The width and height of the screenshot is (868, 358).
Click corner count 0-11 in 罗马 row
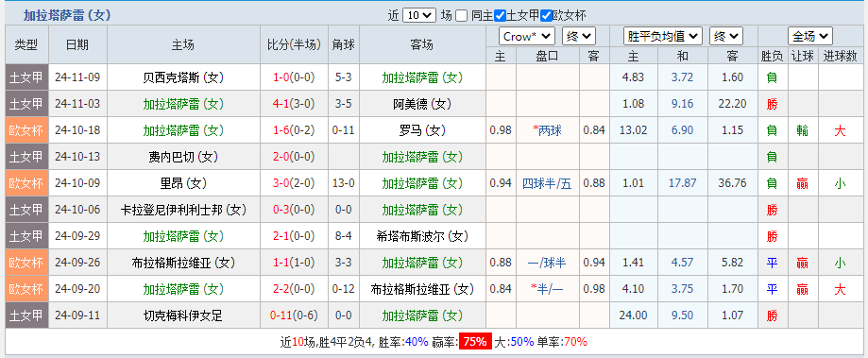(343, 130)
